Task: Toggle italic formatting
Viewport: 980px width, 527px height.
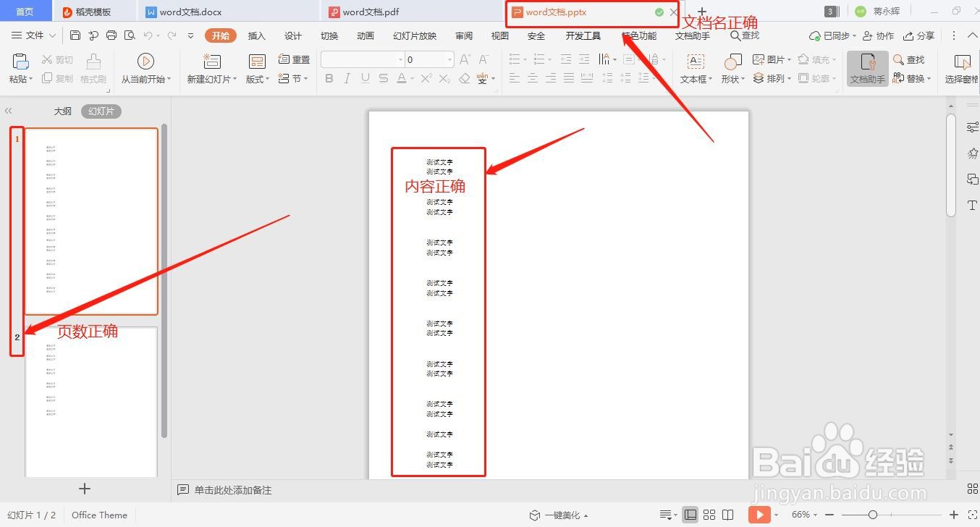Action: (x=347, y=78)
